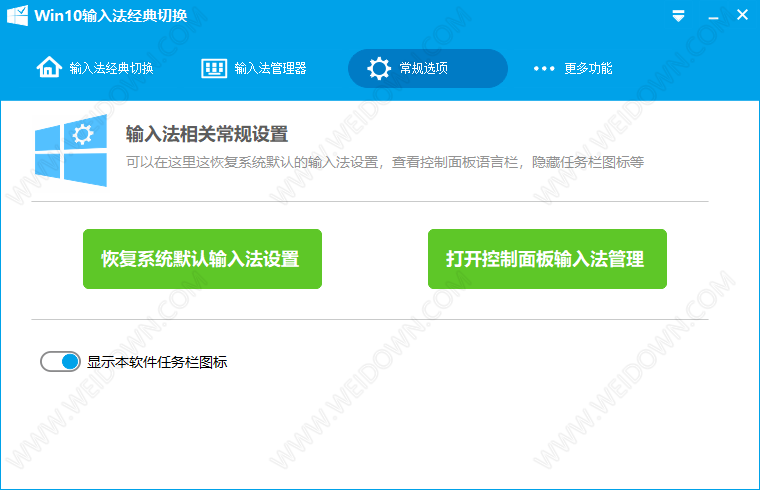
Task: Click the Windows logo icon in the title bar
Action: (x=17, y=16)
